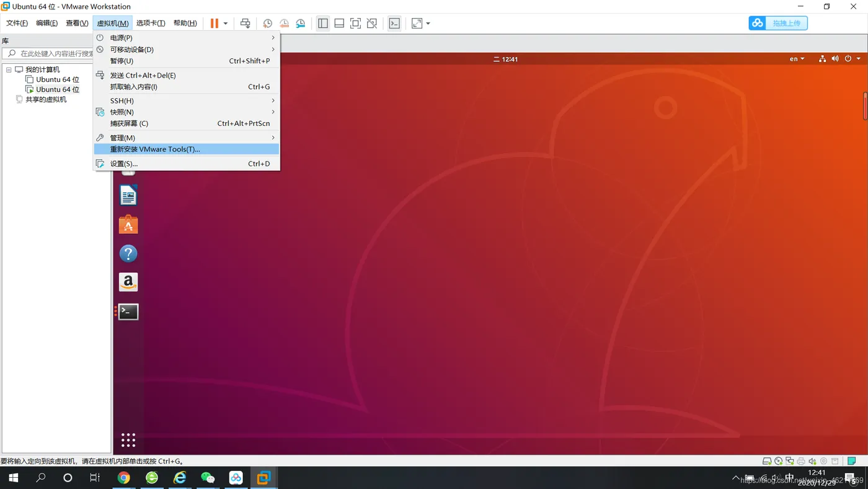Screen dimensions: 868x489
Task: Open the dropdown arrow beside pause icon
Action: coord(226,24)
